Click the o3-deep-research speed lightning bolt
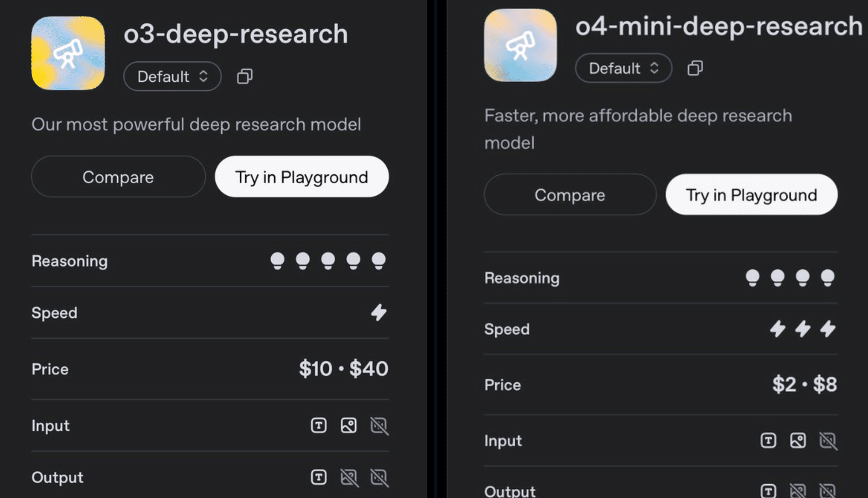 [x=379, y=312]
